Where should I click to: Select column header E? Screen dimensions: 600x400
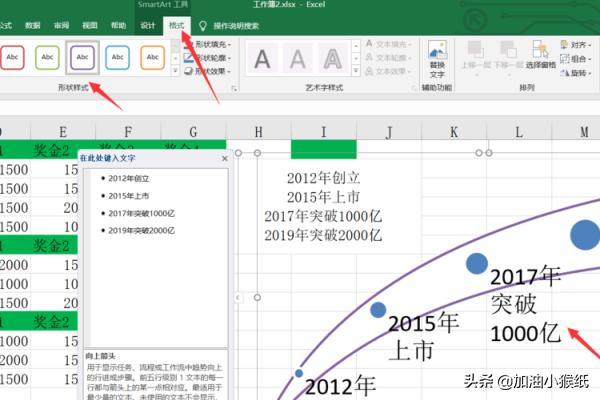coord(63,132)
